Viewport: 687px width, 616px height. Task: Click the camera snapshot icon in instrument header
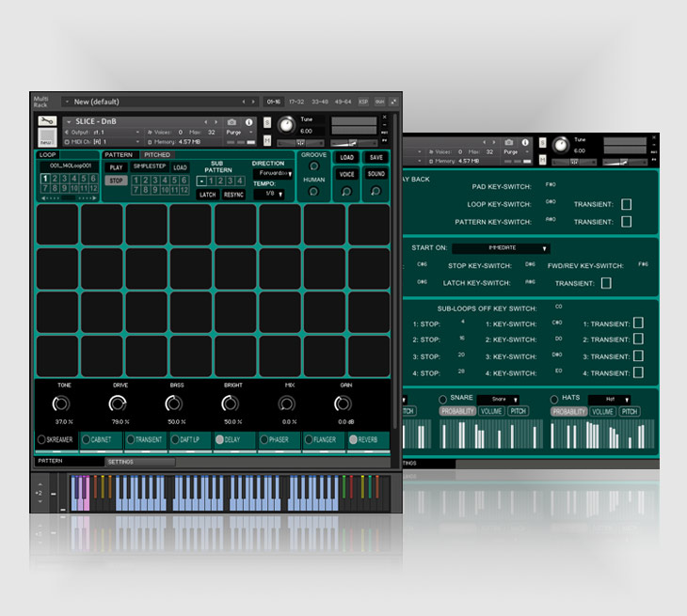click(232, 122)
